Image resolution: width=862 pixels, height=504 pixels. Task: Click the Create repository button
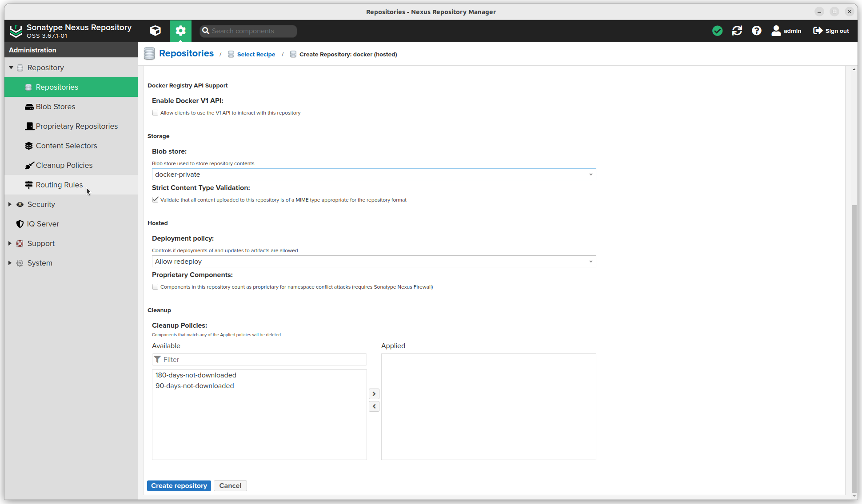coord(179,486)
